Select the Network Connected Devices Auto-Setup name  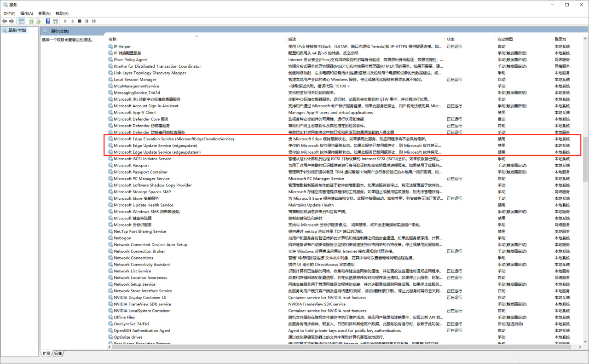[x=150, y=245]
